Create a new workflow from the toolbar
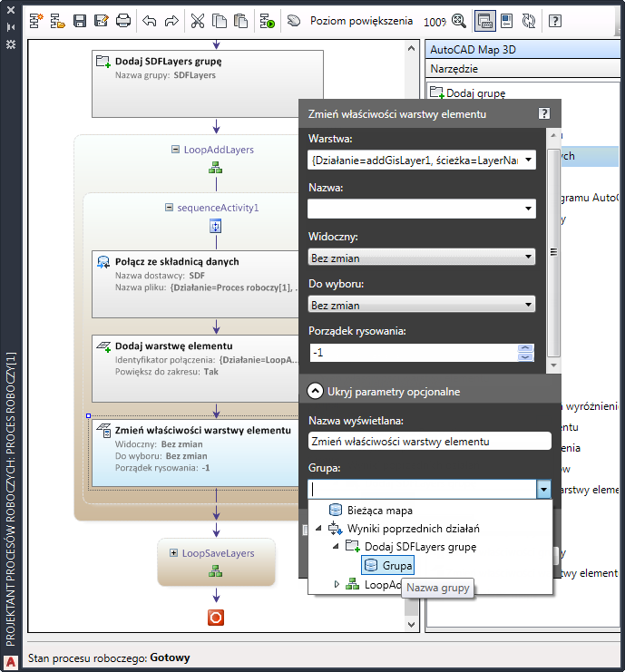This screenshot has height=672, width=625. tap(36, 21)
